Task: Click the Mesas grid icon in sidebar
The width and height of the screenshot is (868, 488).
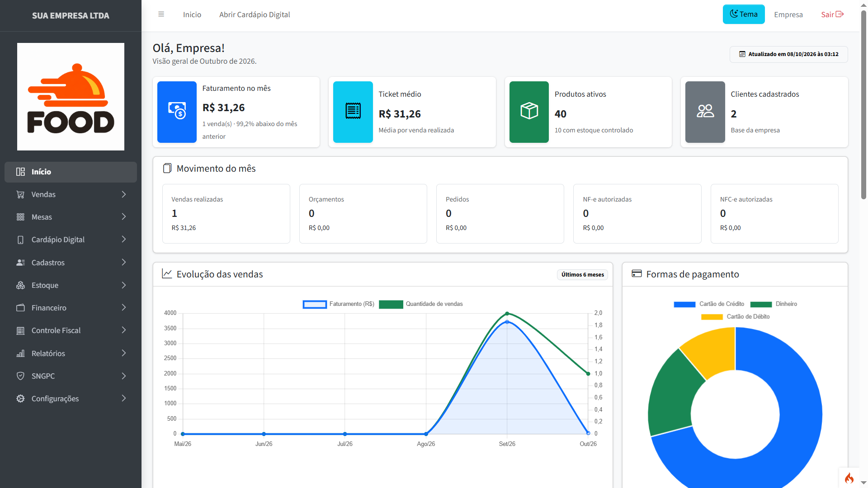Action: tap(20, 217)
